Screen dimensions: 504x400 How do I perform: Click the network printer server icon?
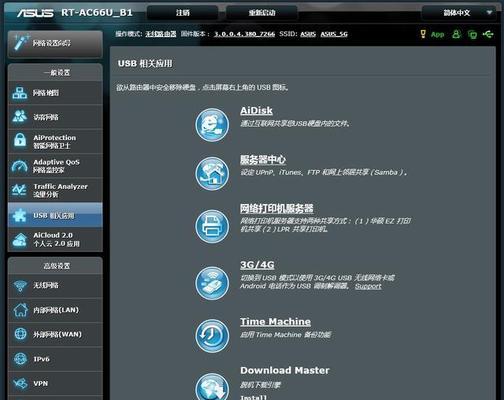212,226
